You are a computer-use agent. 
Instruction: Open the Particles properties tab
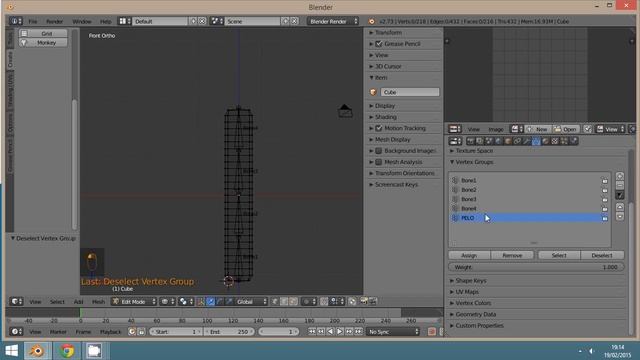[x=564, y=141]
